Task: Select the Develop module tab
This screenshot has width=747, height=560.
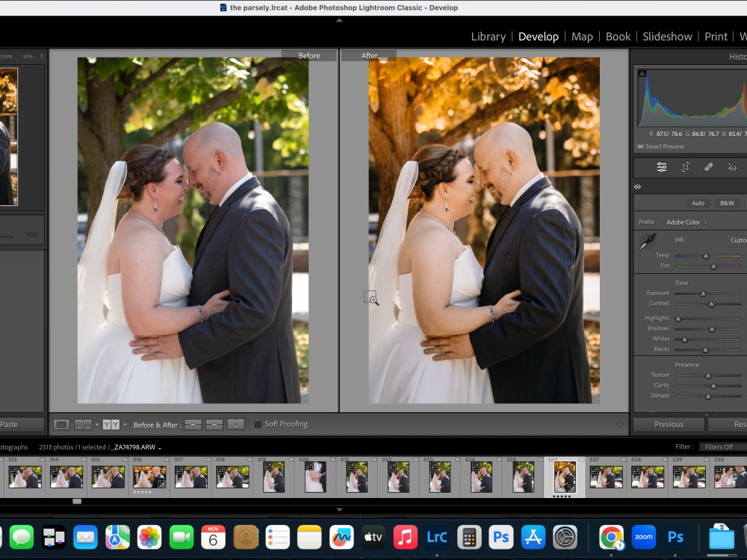Action: (539, 37)
